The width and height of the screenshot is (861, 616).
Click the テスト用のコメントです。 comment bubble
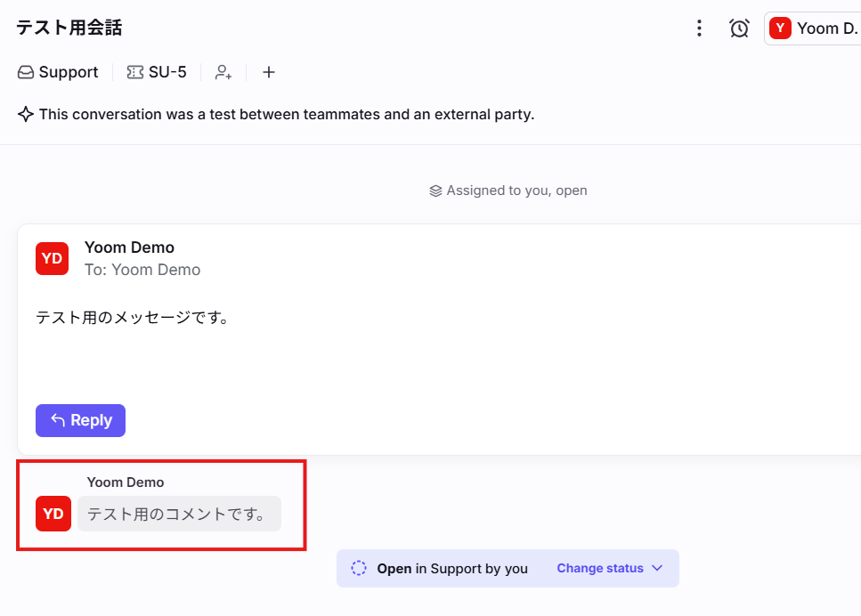(179, 514)
